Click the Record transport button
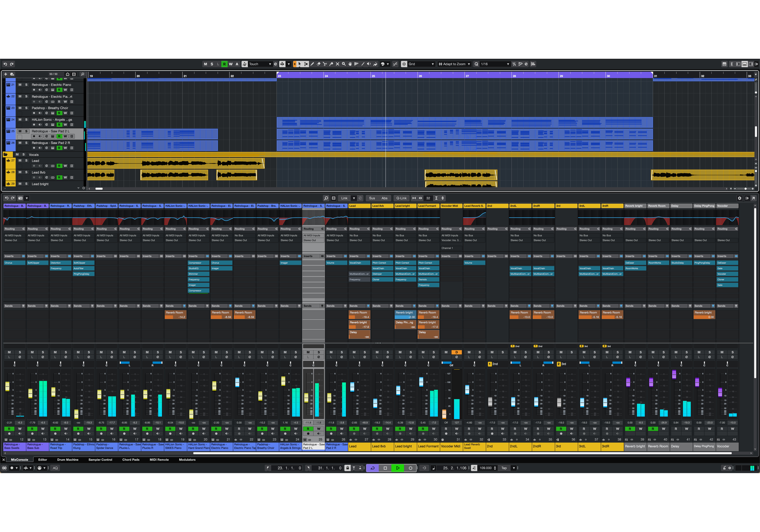Viewport: 760px width, 532px height. coord(410,468)
